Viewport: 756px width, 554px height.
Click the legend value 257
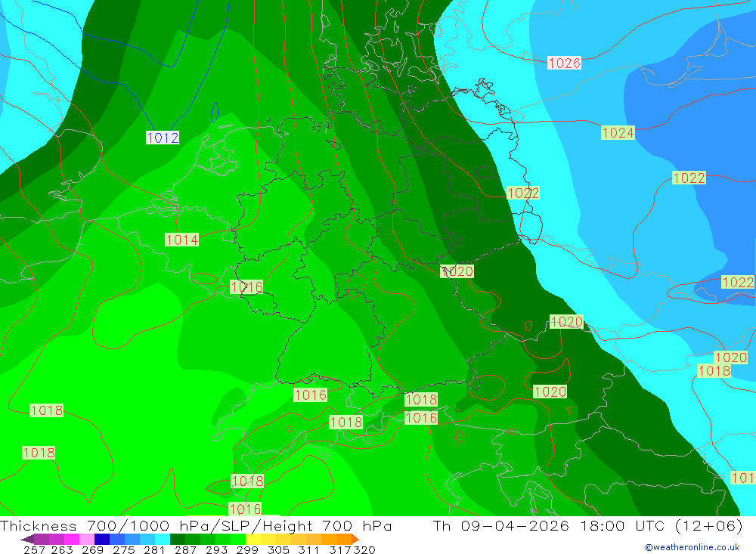point(34,549)
